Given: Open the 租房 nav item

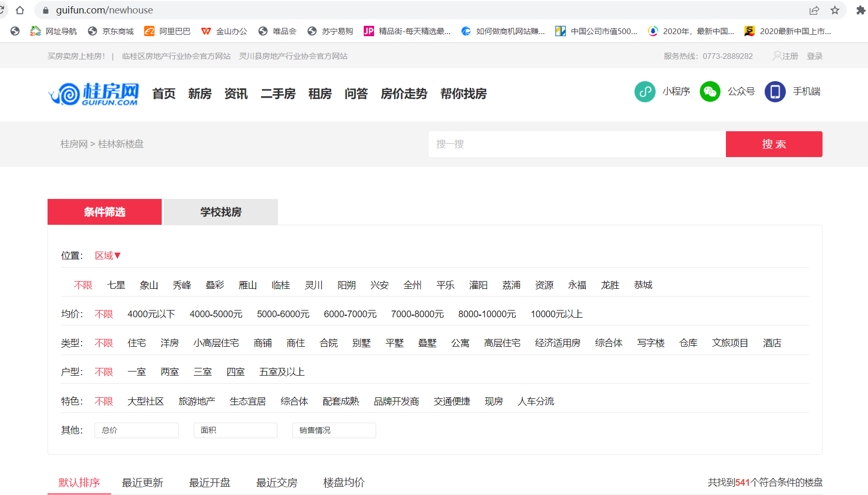Looking at the screenshot, I should (x=320, y=94).
